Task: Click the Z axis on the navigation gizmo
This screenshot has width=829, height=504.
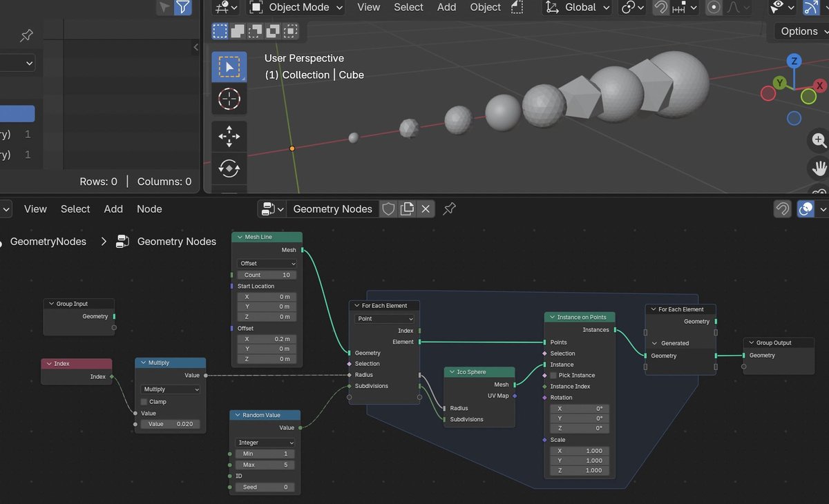Action: [794, 61]
